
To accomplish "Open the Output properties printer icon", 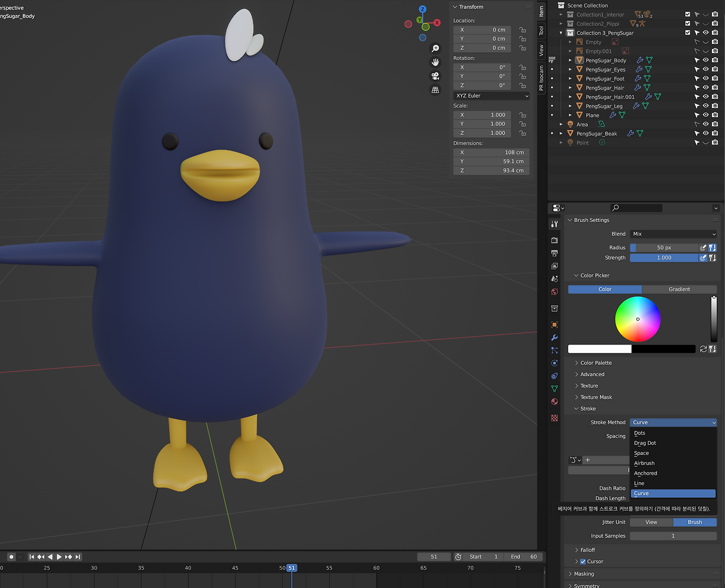I will pos(555,253).
